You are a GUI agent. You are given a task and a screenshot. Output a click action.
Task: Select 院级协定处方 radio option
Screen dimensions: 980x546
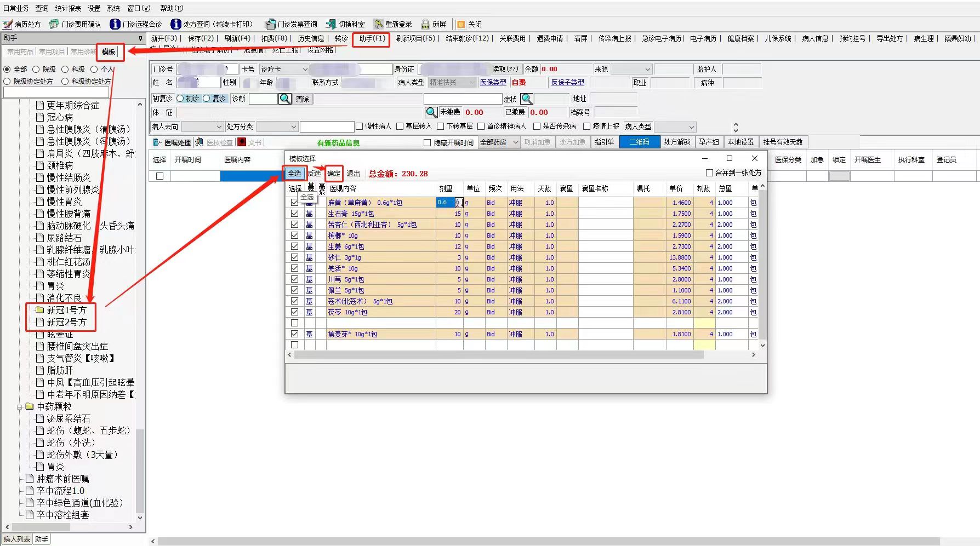click(7, 81)
